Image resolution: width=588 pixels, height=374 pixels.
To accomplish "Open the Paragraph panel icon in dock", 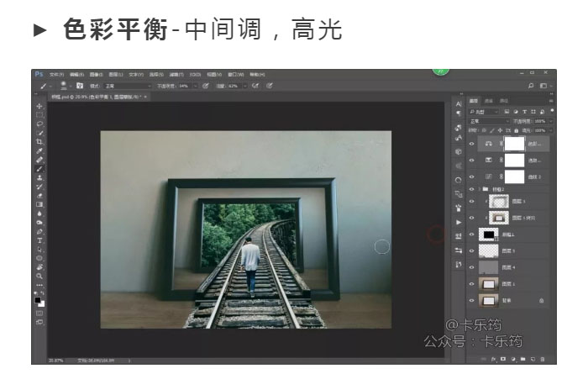I will pos(459,113).
